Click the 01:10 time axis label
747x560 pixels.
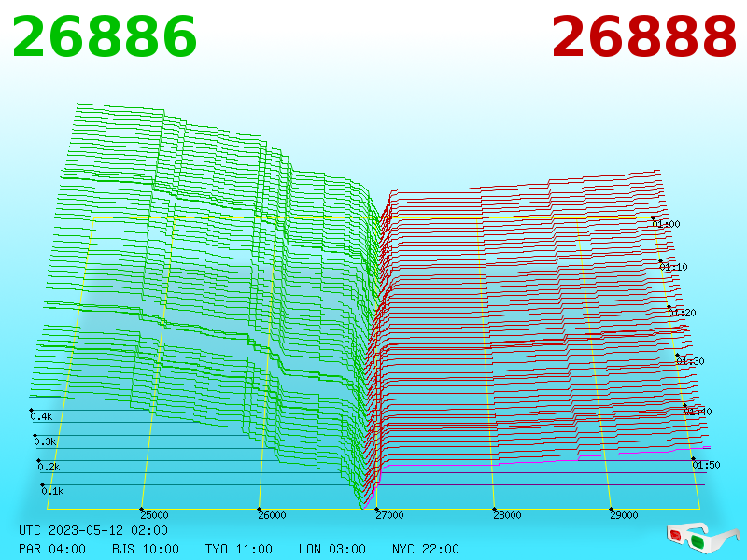point(673,267)
